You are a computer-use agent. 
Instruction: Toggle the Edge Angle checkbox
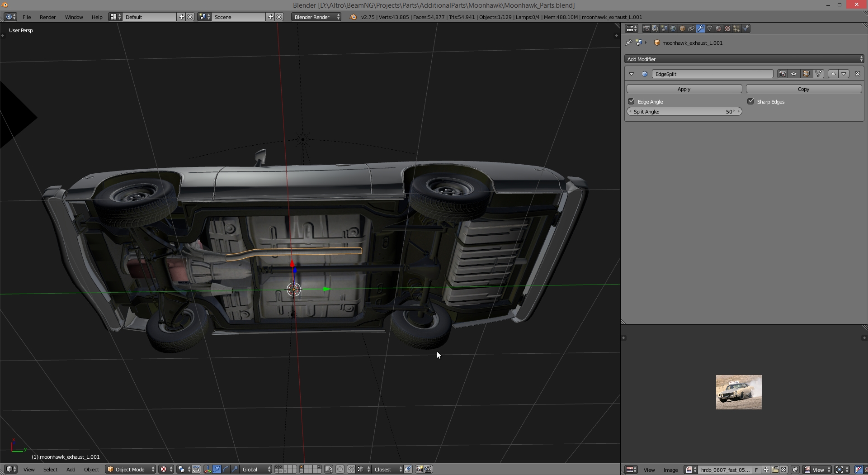[632, 101]
